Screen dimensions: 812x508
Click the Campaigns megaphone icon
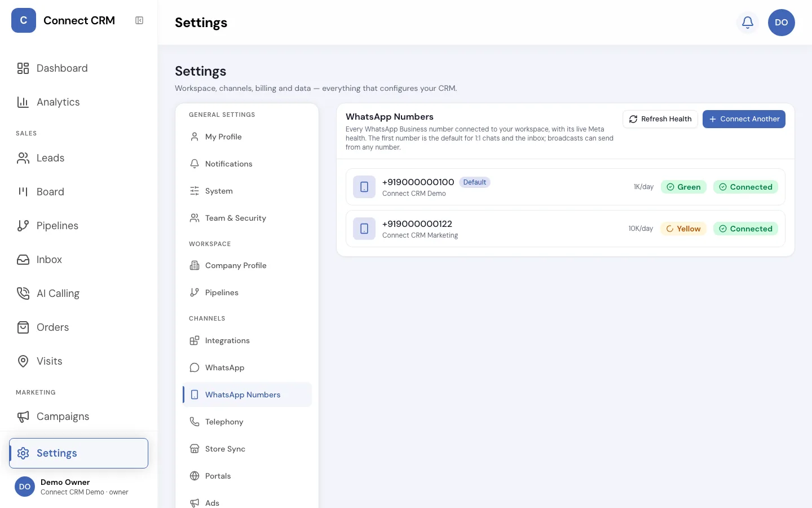click(x=23, y=417)
